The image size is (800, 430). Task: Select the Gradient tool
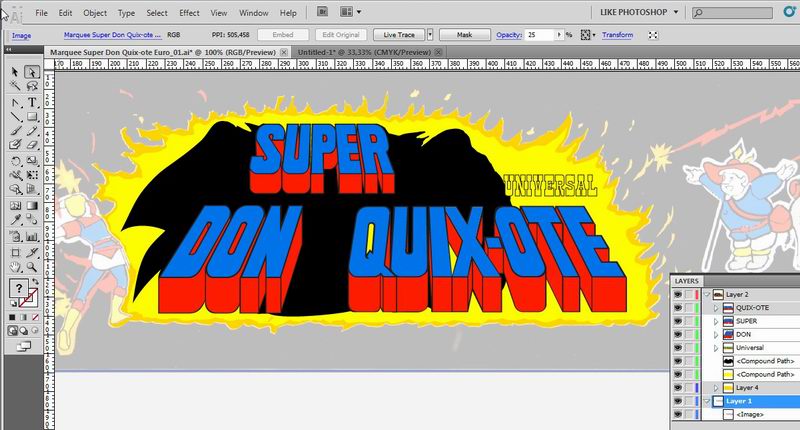32,206
